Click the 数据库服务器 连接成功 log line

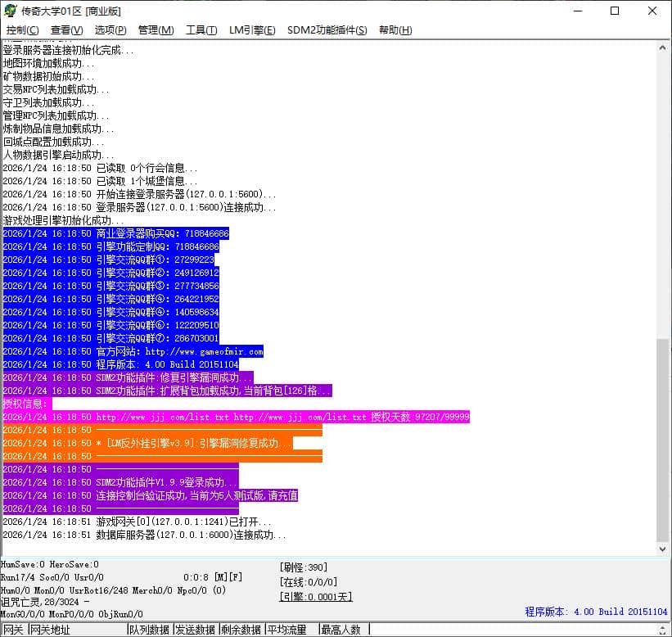click(x=144, y=535)
